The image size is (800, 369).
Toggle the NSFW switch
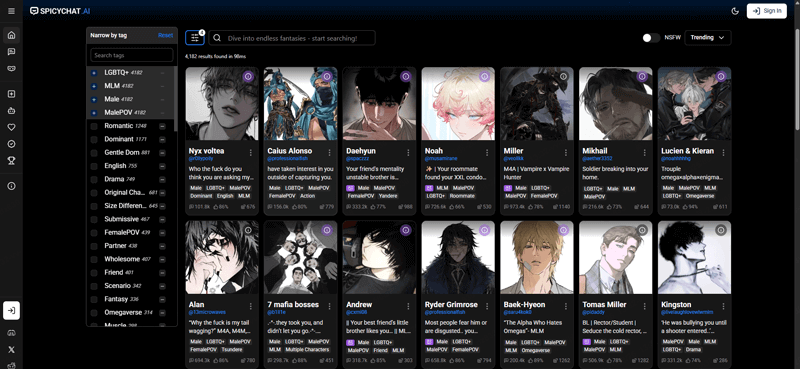tap(651, 38)
